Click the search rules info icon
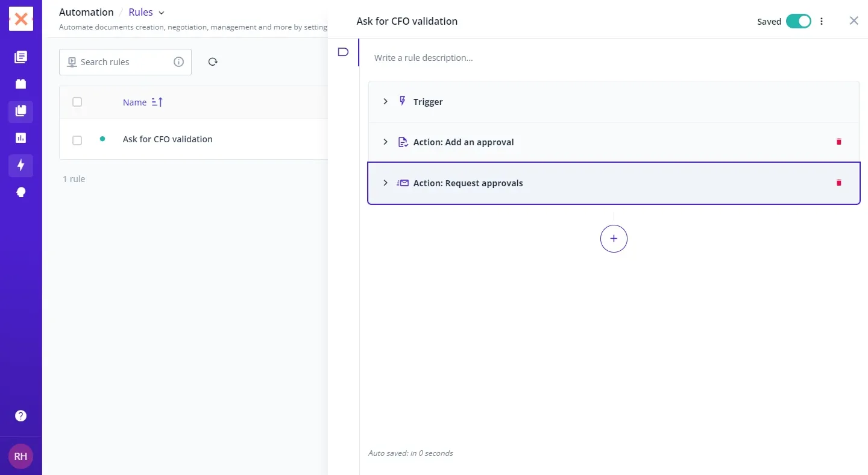This screenshot has width=868, height=475. pyautogui.click(x=178, y=61)
